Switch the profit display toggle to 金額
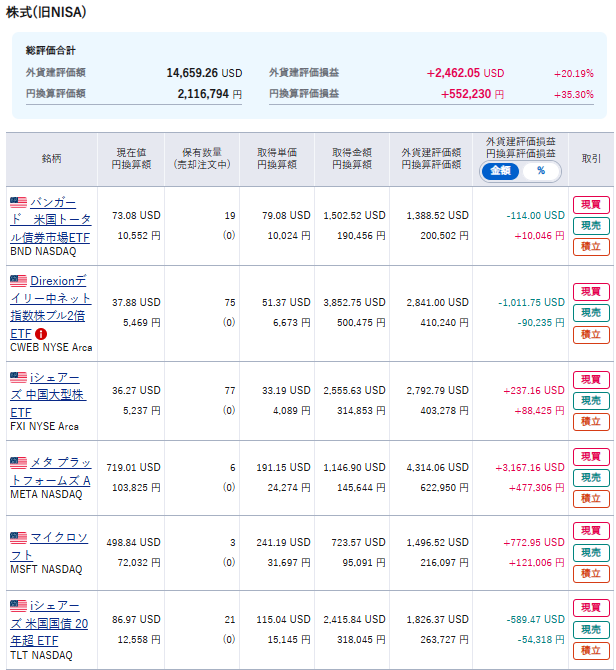The image size is (616, 670). [500, 171]
